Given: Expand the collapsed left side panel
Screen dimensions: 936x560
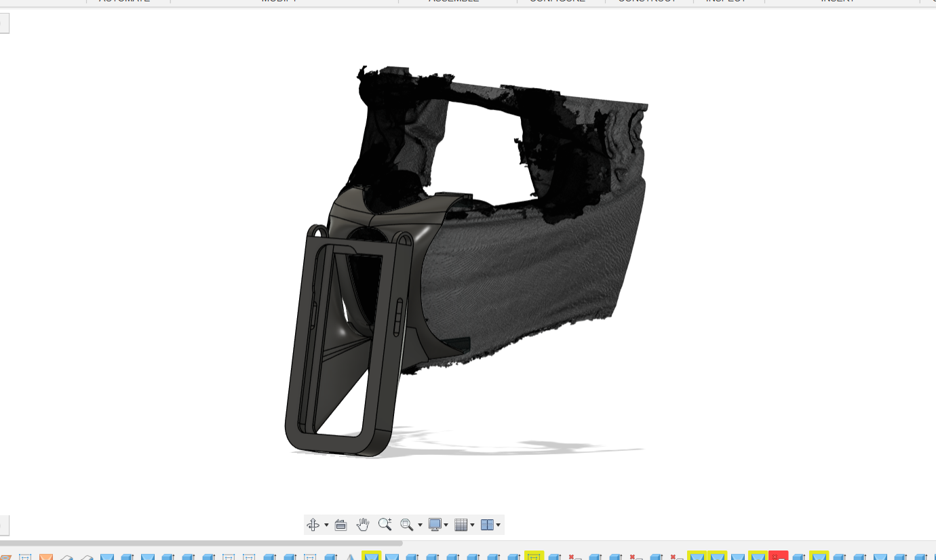Looking at the screenshot, I should 5,22.
